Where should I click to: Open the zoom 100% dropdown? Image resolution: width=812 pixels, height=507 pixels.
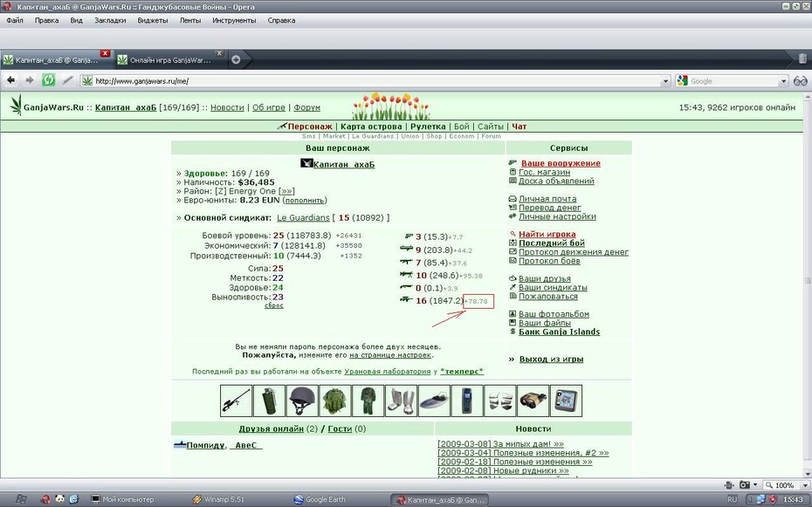(x=788, y=485)
